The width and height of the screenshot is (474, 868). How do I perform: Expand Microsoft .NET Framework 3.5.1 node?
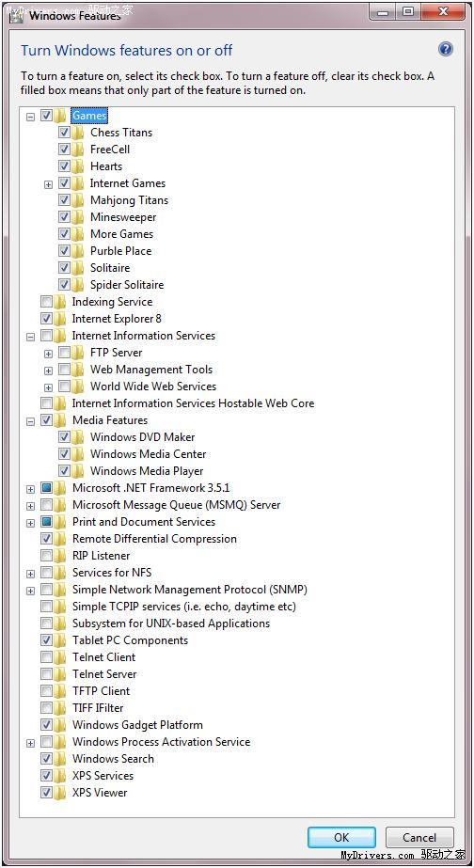[30, 489]
